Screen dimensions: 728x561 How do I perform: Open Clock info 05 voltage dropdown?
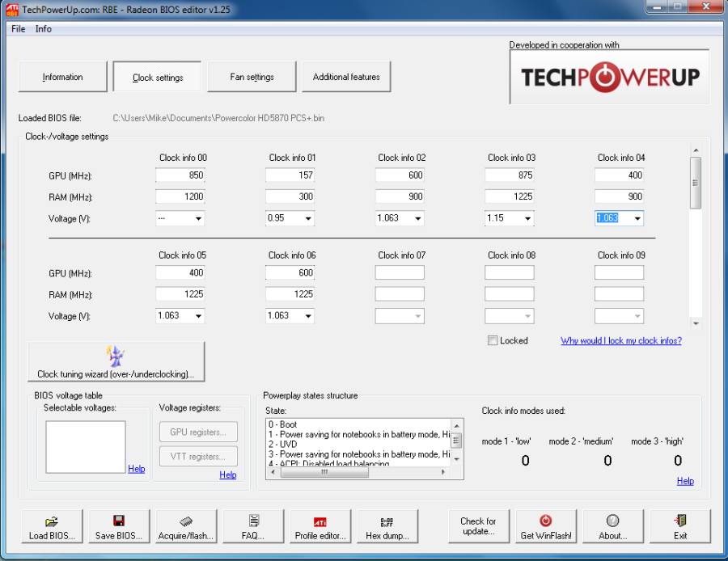pyautogui.click(x=198, y=316)
